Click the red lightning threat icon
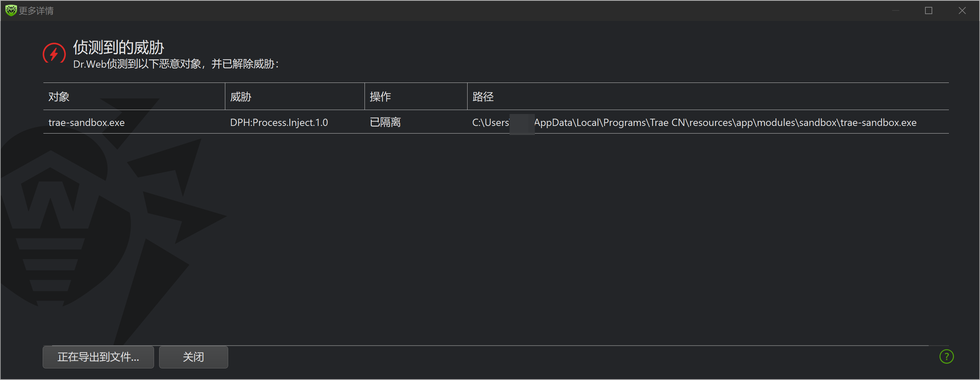 pos(54,54)
